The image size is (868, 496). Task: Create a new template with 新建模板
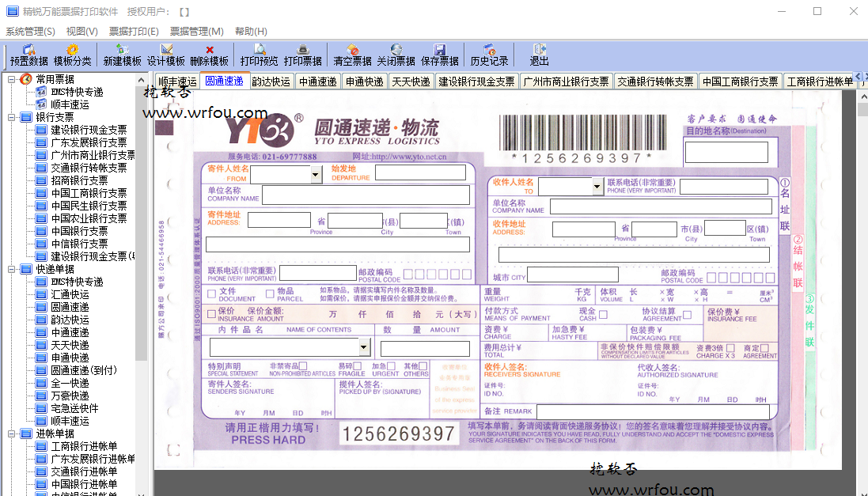point(123,55)
